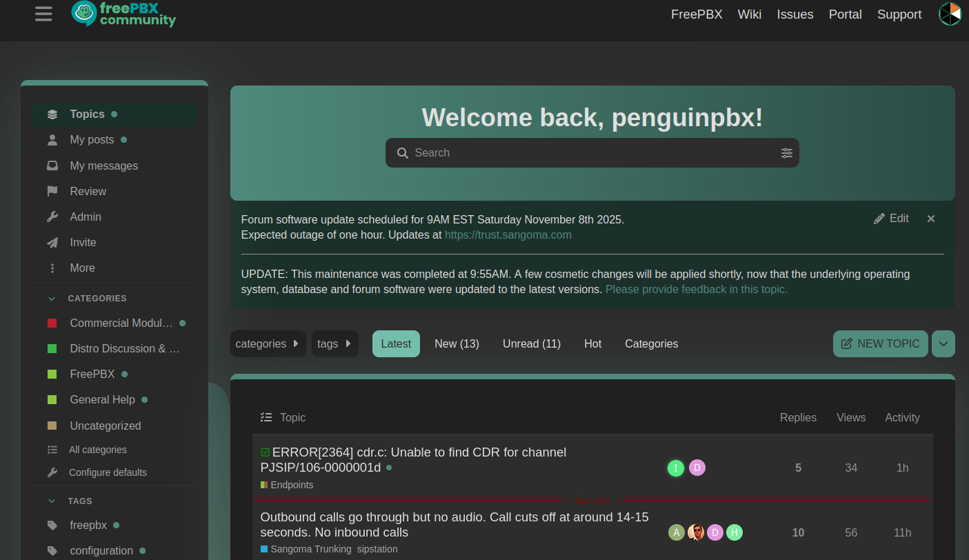Open My messages inbox in sidebar
The image size is (969, 560).
click(x=103, y=166)
